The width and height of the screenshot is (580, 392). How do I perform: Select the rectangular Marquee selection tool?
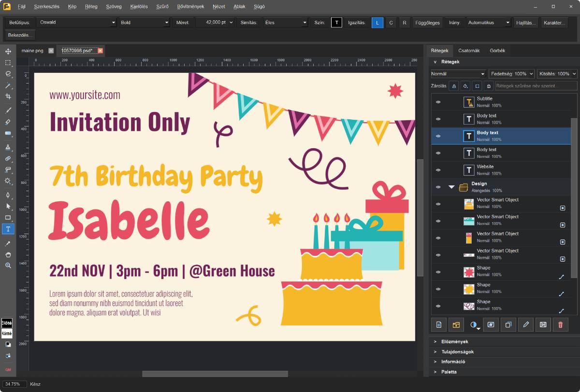(x=8, y=63)
